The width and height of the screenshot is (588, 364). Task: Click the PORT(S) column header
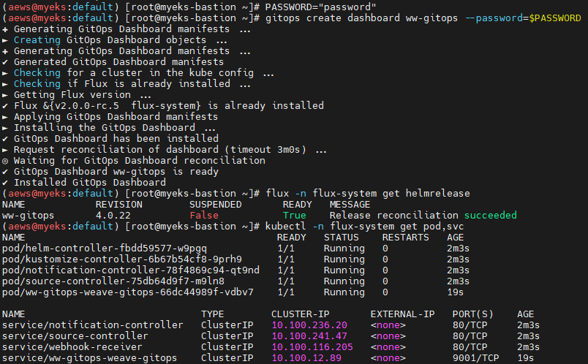[x=472, y=314]
